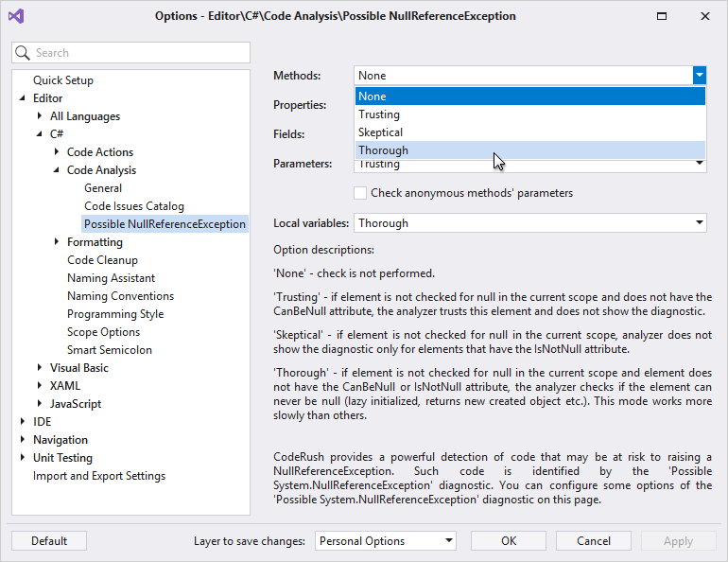Image resolution: width=728 pixels, height=562 pixels.
Task: Expand the Visual Basic node
Action: click(40, 368)
